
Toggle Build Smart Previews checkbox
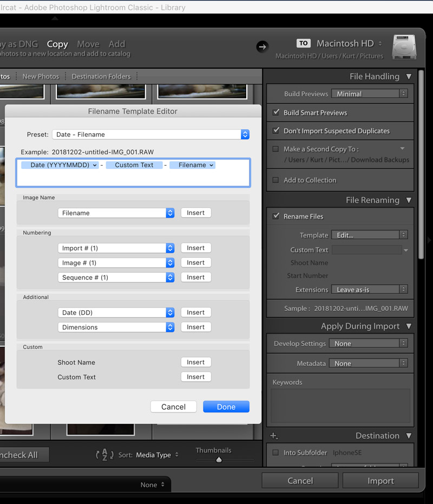coord(276,113)
